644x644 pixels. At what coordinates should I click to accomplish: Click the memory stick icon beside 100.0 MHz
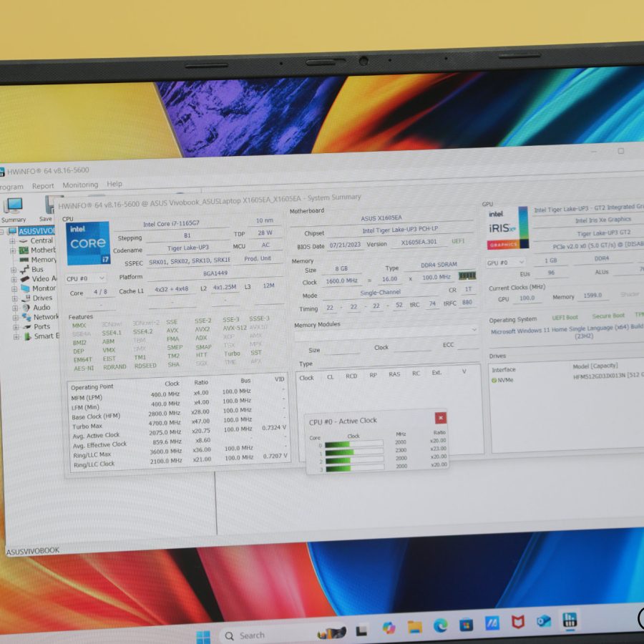[467, 275]
